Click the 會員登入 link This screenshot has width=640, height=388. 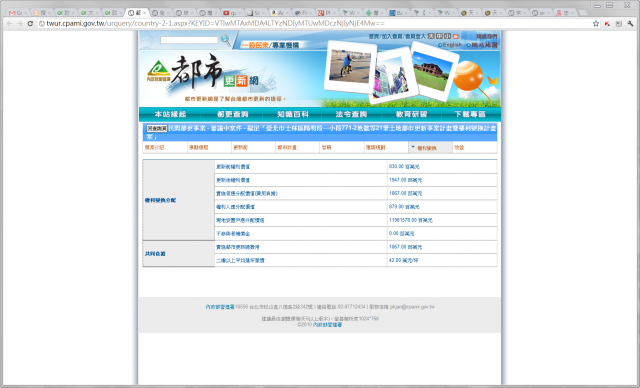(x=415, y=36)
